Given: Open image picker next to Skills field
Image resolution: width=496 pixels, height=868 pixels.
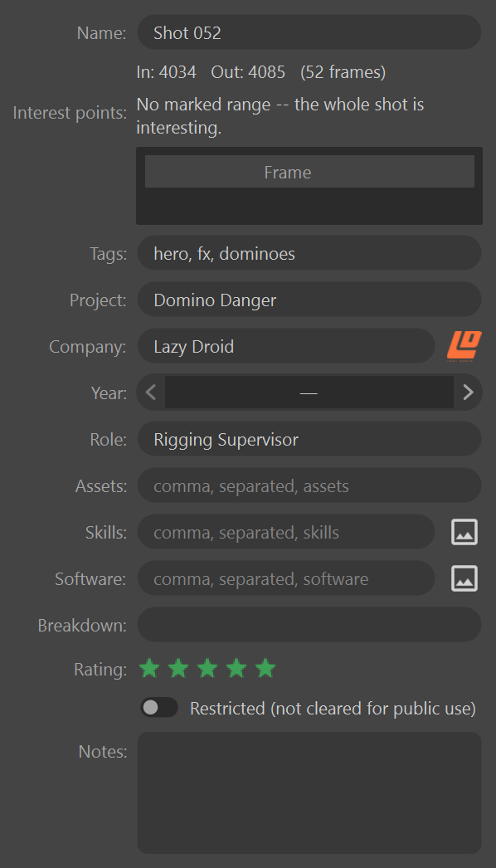Looking at the screenshot, I should pos(464,532).
